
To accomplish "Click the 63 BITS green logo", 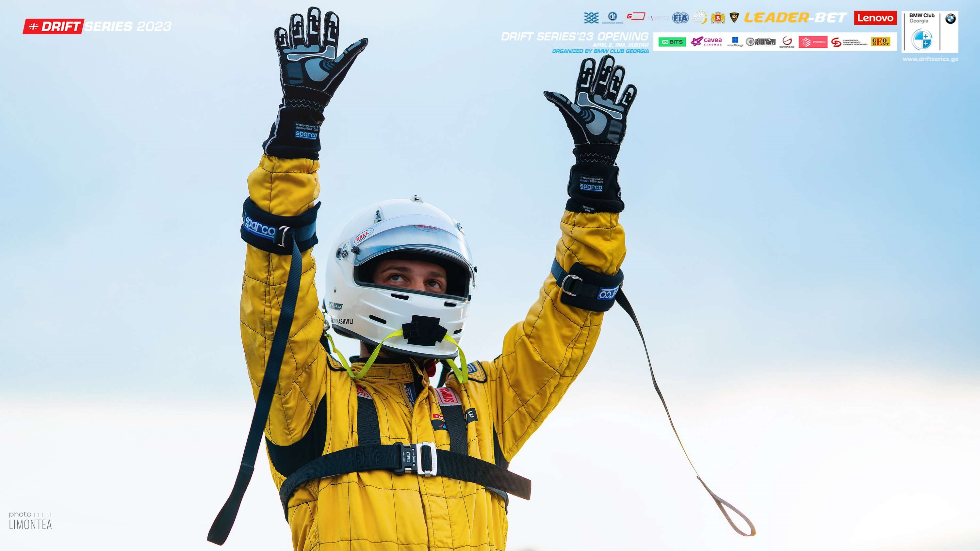I will coord(672,42).
